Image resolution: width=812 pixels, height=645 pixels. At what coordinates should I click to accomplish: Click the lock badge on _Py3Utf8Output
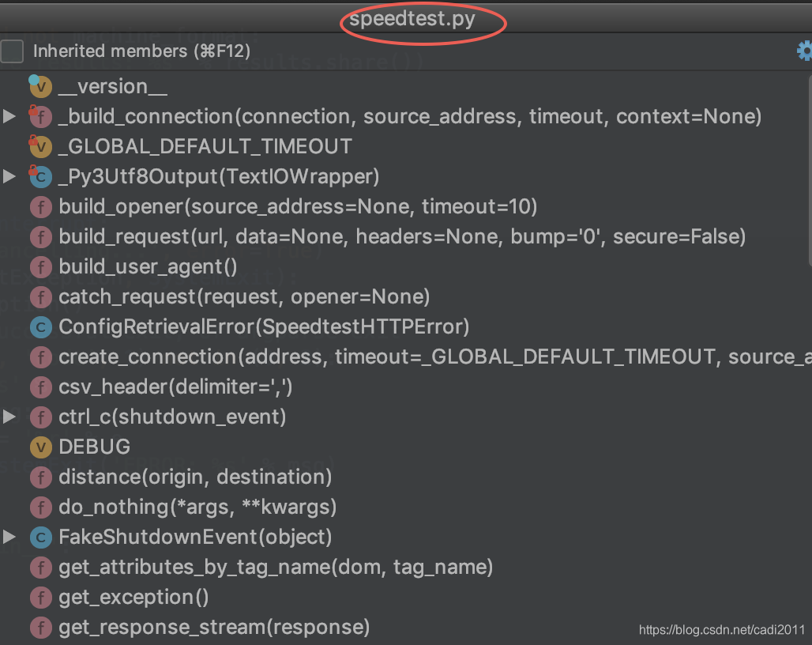click(35, 170)
